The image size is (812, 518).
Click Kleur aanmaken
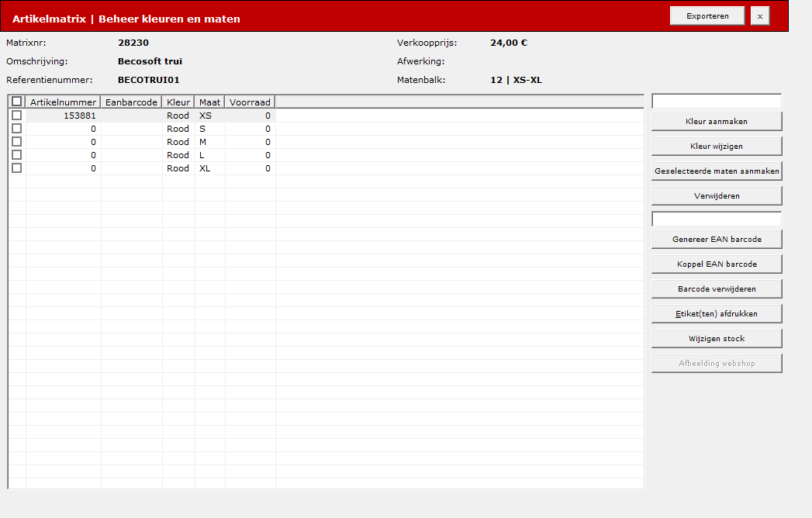[717, 121]
